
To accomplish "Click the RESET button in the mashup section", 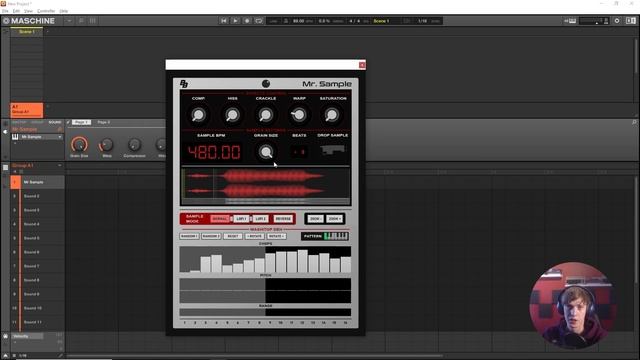I will pos(233,236).
